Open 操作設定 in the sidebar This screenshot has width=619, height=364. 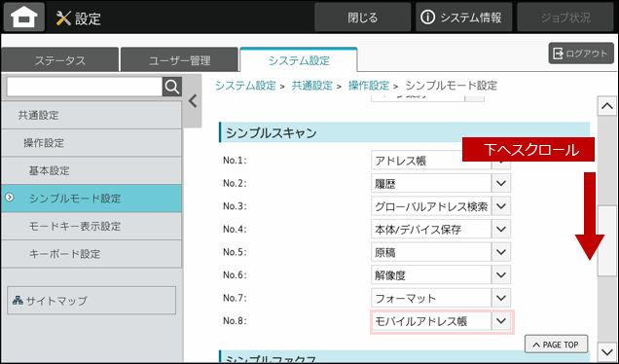tap(91, 143)
